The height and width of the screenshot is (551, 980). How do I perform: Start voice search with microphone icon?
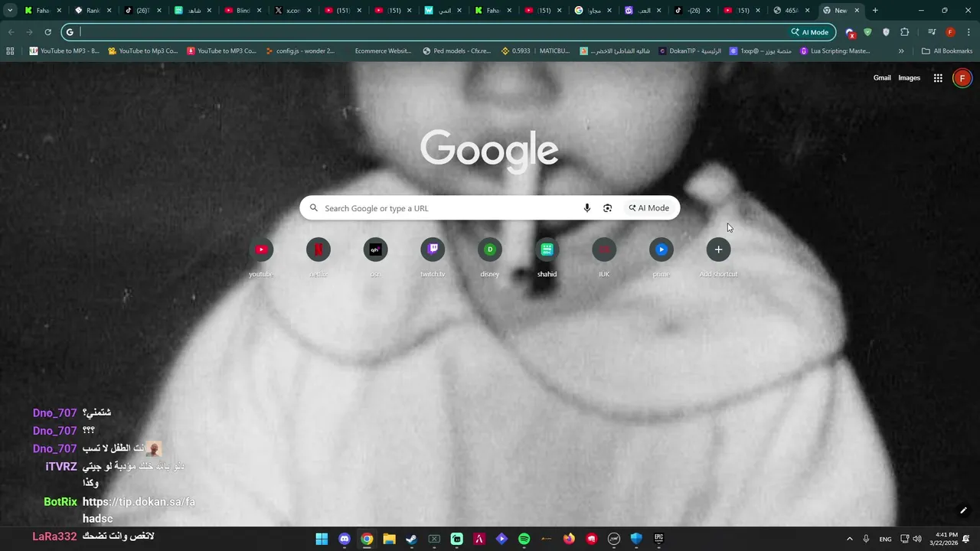(587, 208)
